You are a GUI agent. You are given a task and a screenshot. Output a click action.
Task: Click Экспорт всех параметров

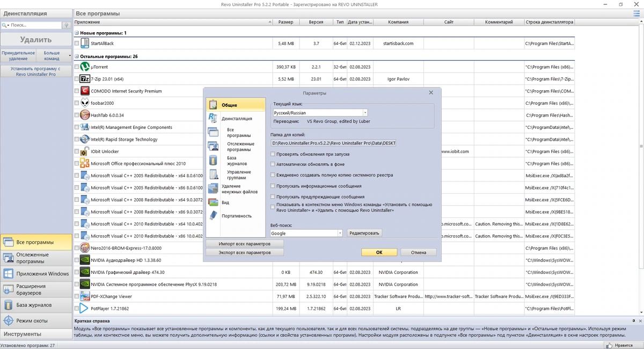coord(244,252)
